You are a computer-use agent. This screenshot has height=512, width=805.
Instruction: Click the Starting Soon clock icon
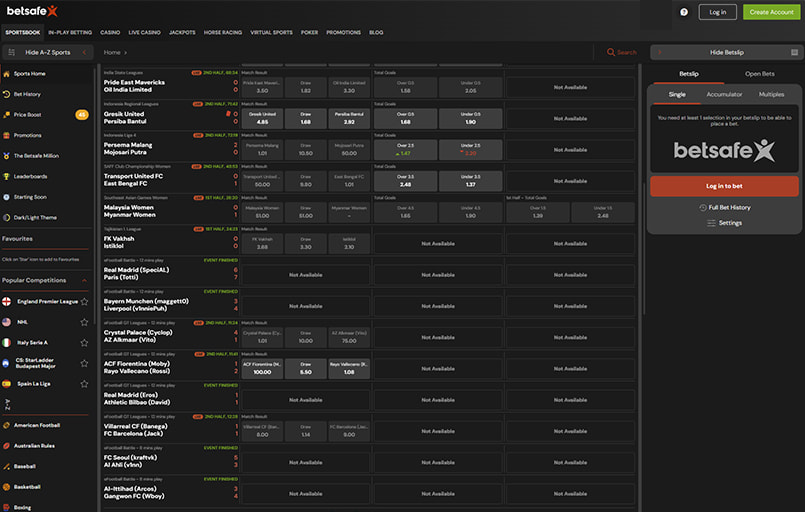pos(6,197)
